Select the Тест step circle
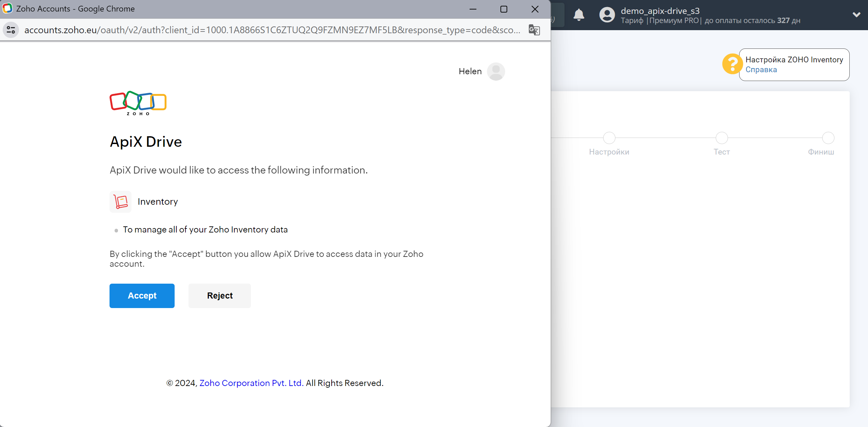The height and width of the screenshot is (427, 868). click(722, 138)
